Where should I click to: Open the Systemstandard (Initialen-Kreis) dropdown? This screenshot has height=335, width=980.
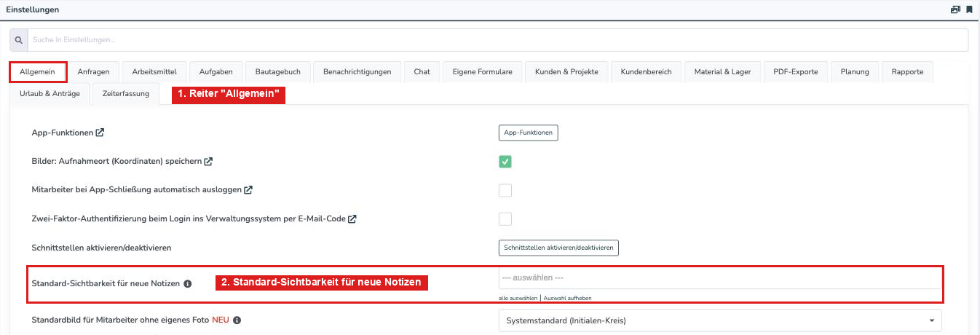point(720,320)
